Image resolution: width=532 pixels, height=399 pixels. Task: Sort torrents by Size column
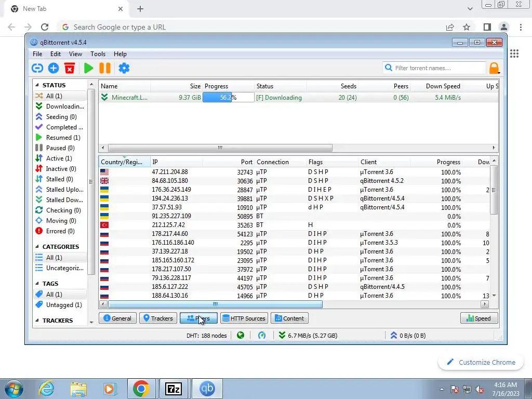tap(177, 86)
